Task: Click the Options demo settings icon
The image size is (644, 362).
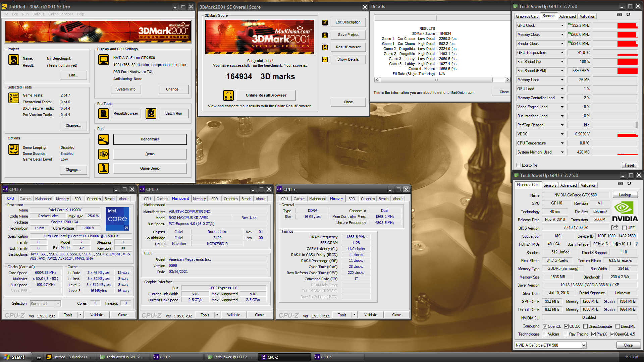Action: point(14,149)
